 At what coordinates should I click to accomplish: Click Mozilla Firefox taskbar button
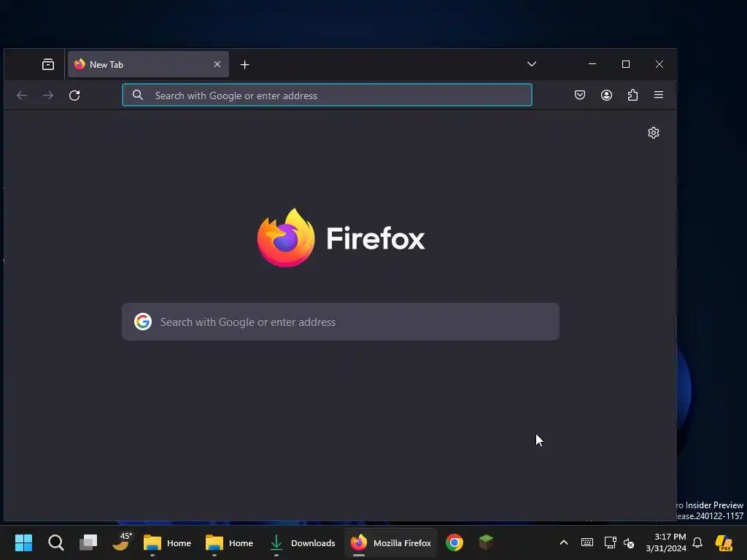(x=391, y=542)
